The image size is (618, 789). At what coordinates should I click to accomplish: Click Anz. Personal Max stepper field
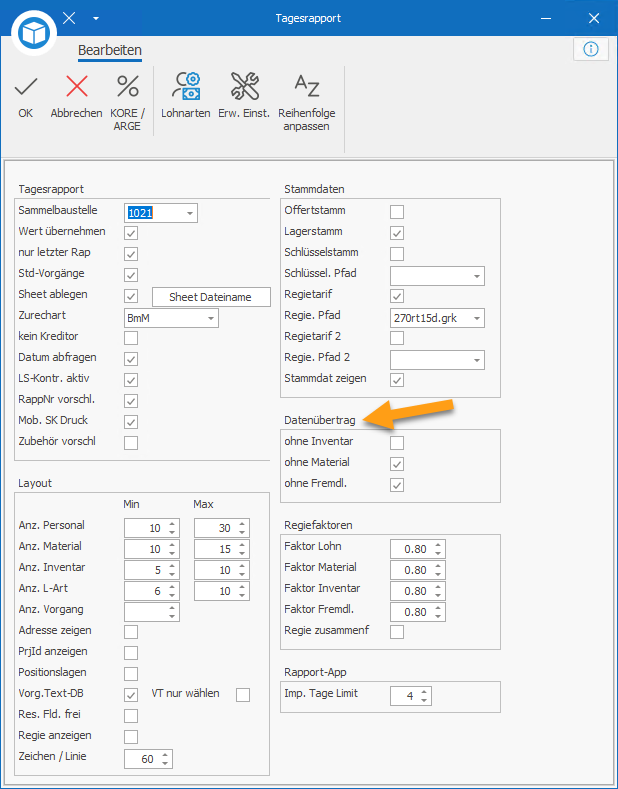222,528
